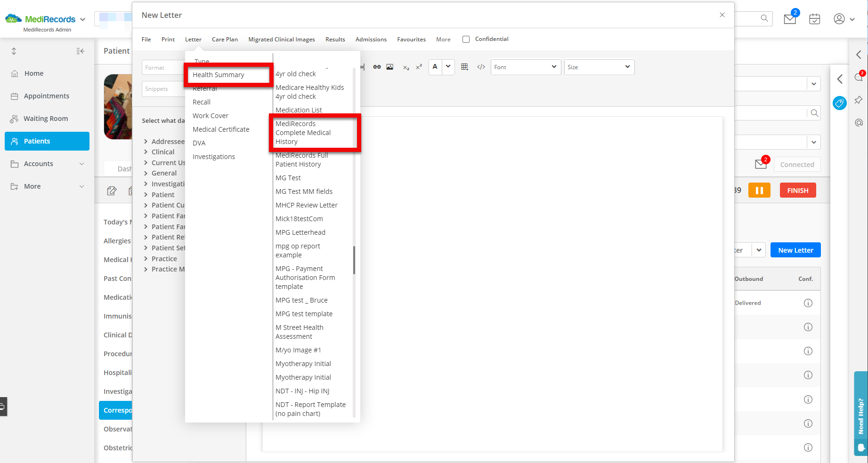Open the Care Plan menu
Image resolution: width=868 pixels, height=463 pixels.
coord(225,40)
